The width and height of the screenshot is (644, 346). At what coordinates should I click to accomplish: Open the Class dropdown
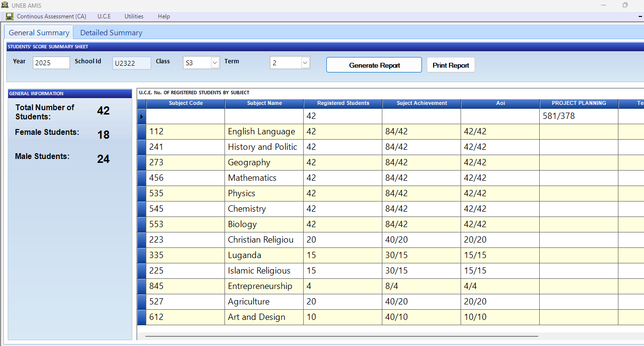point(214,62)
